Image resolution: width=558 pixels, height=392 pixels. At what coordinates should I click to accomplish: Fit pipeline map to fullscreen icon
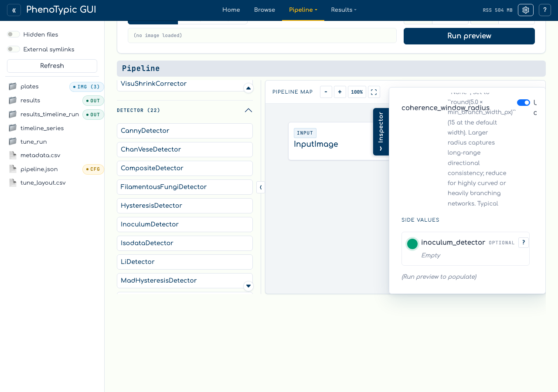(x=374, y=92)
